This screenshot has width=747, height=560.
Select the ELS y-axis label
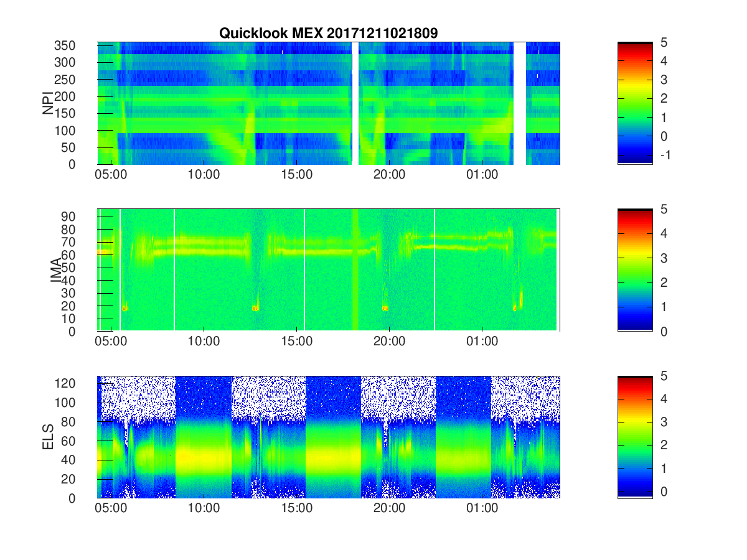coord(48,437)
